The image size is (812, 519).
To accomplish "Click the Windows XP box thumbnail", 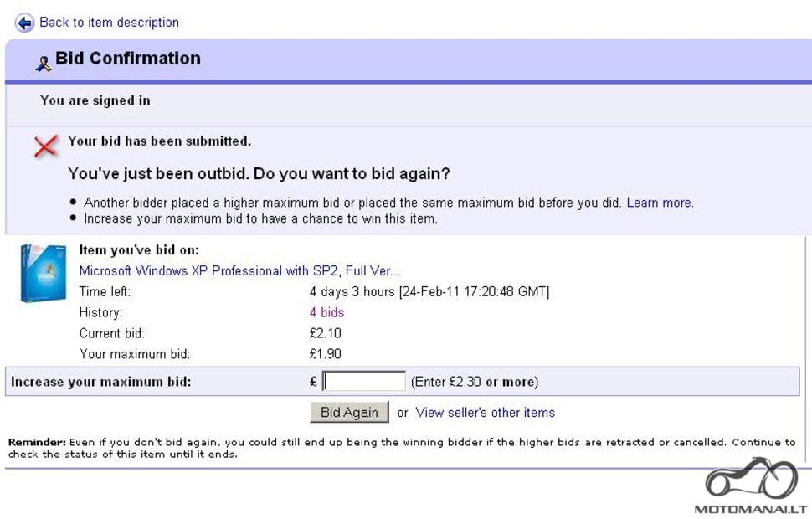I will coord(44,273).
